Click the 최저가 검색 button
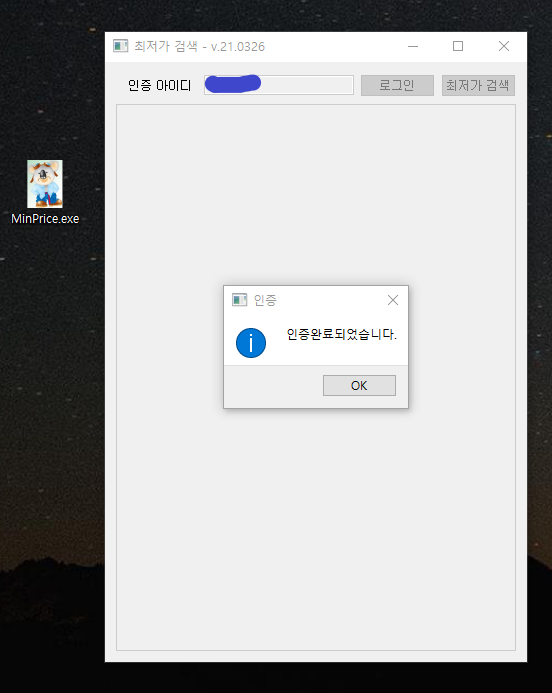 coord(478,85)
